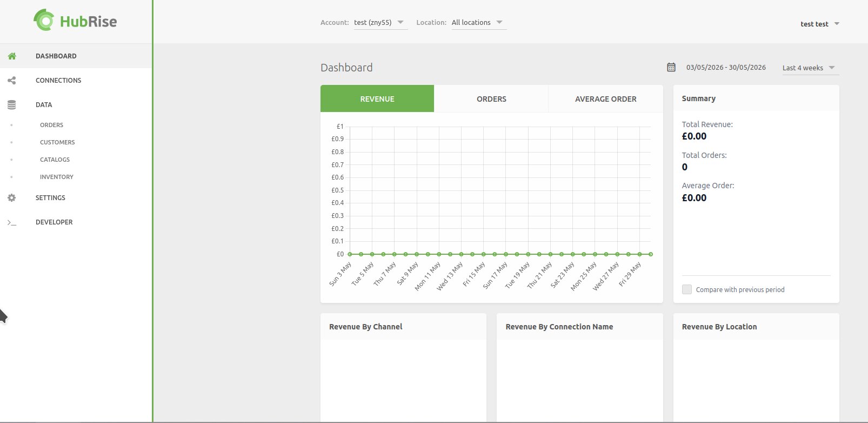The width and height of the screenshot is (868, 423).
Task: Click the £1 axis label
Action: tap(340, 127)
